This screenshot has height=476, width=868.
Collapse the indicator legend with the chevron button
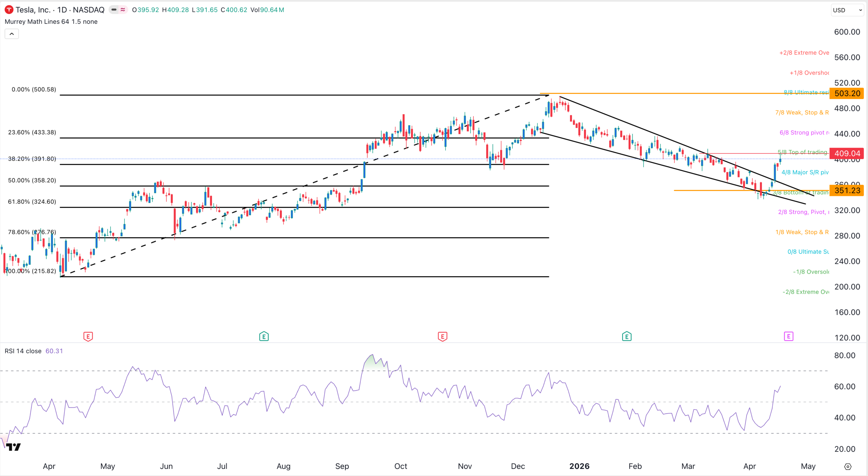coord(12,34)
